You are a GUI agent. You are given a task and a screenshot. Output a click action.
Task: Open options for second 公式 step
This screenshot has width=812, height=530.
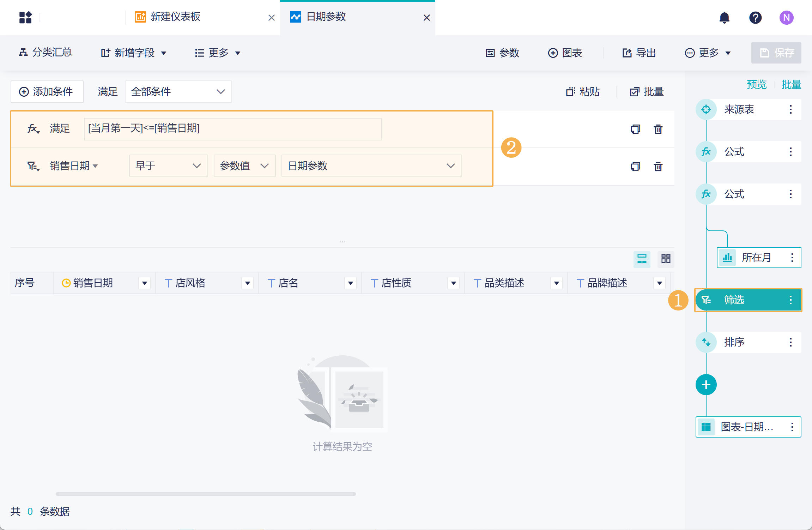[x=791, y=194]
